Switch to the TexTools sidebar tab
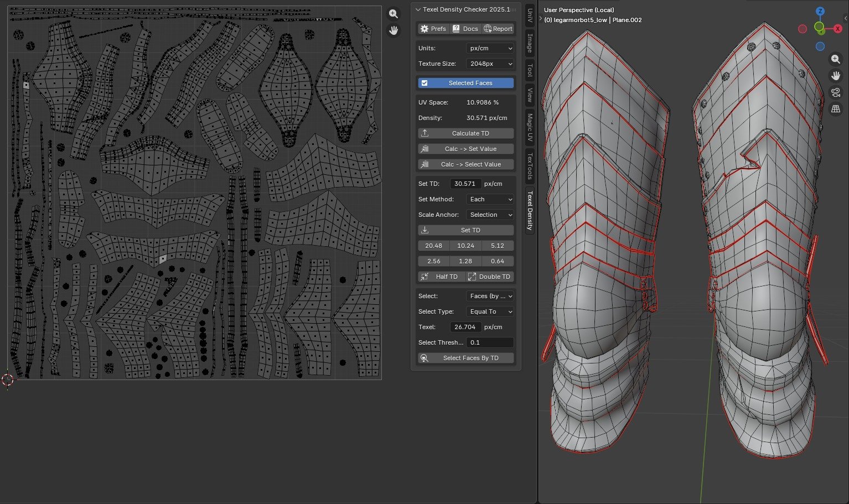 [x=530, y=166]
